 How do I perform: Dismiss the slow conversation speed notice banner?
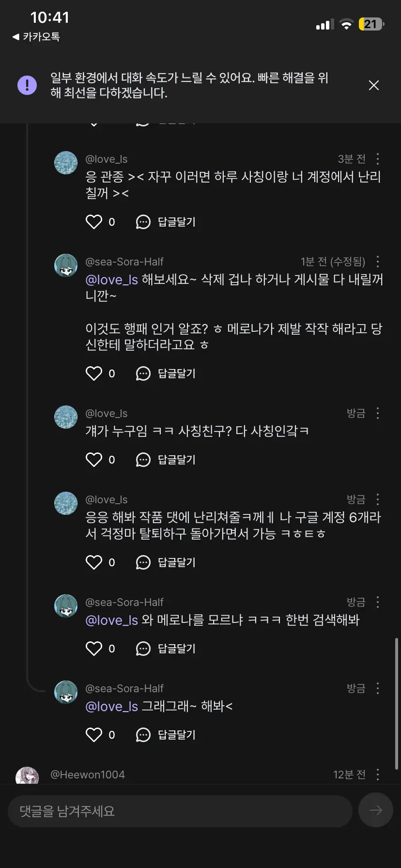pyautogui.click(x=373, y=85)
